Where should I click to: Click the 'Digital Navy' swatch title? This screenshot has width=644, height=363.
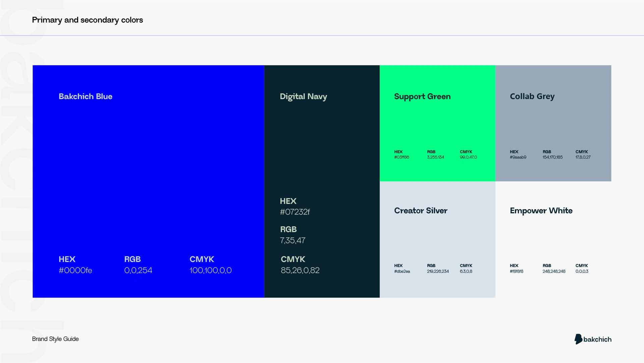[x=304, y=97]
